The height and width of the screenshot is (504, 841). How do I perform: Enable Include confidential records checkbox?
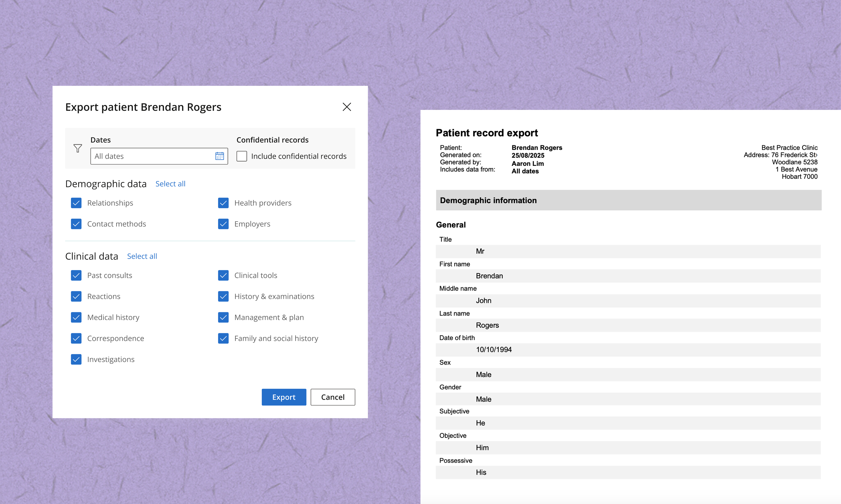point(242,156)
